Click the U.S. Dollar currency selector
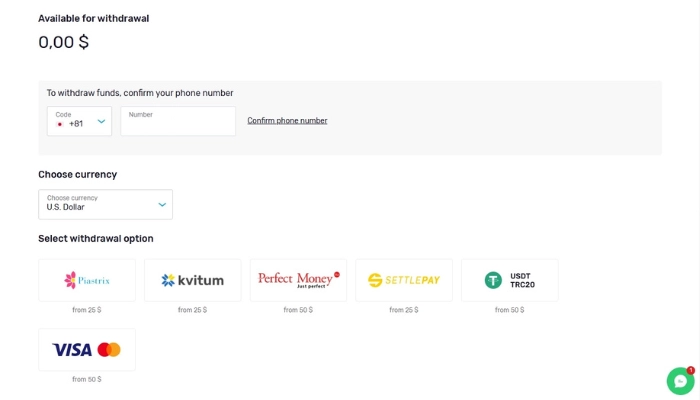Image resolution: width=700 pixels, height=400 pixels. 105,204
